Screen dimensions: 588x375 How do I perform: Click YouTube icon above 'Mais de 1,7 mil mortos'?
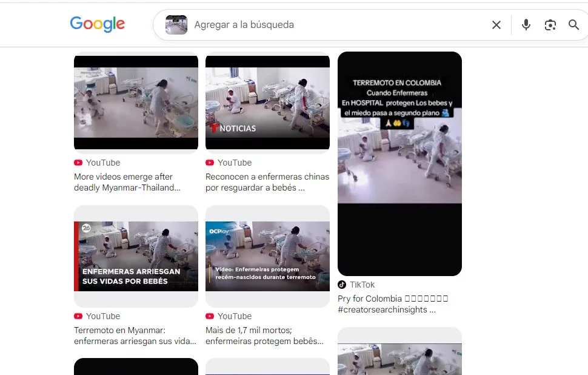[x=210, y=316]
